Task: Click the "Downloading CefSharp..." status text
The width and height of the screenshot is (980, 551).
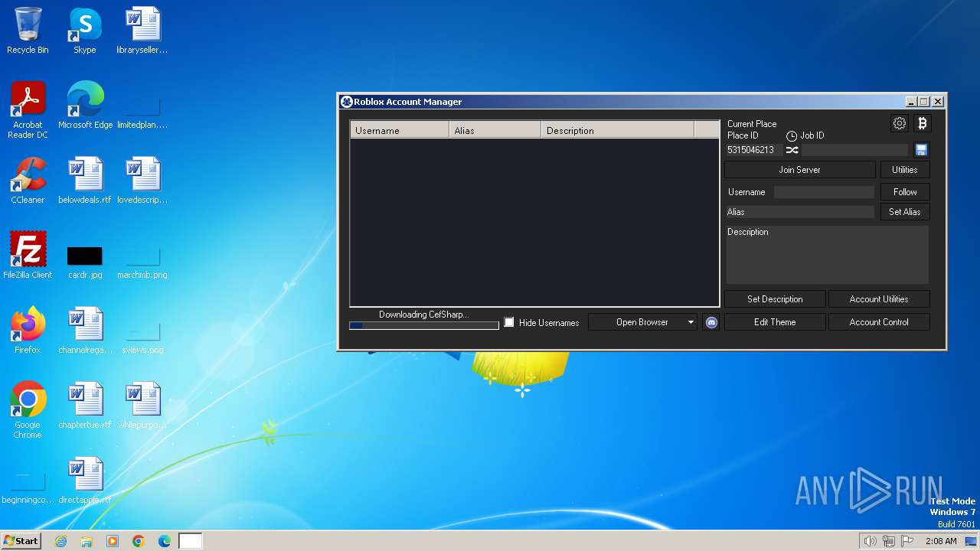Action: (x=424, y=315)
